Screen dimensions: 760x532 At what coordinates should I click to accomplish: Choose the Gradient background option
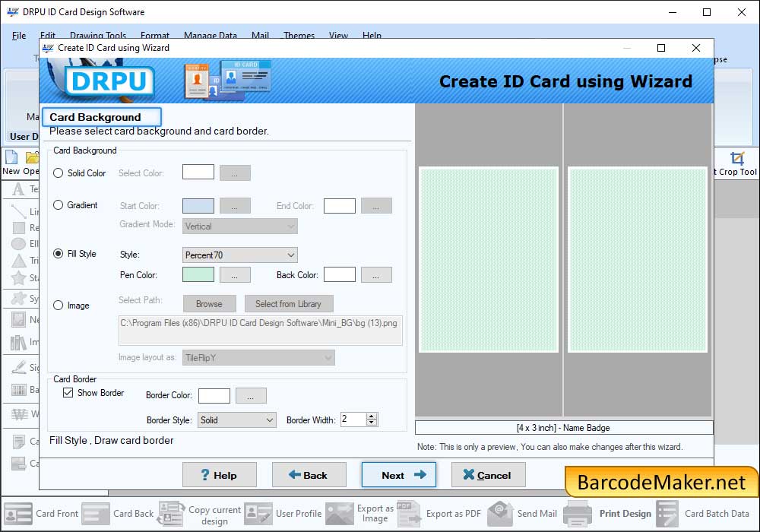click(59, 205)
